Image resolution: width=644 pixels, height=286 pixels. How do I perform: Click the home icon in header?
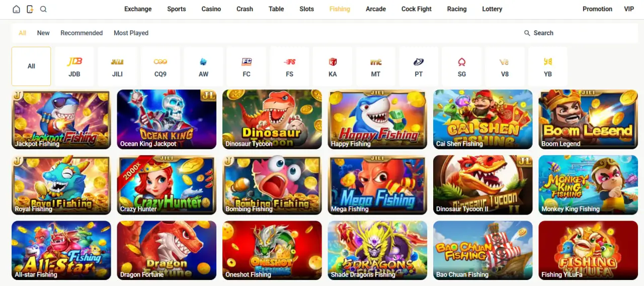[17, 9]
